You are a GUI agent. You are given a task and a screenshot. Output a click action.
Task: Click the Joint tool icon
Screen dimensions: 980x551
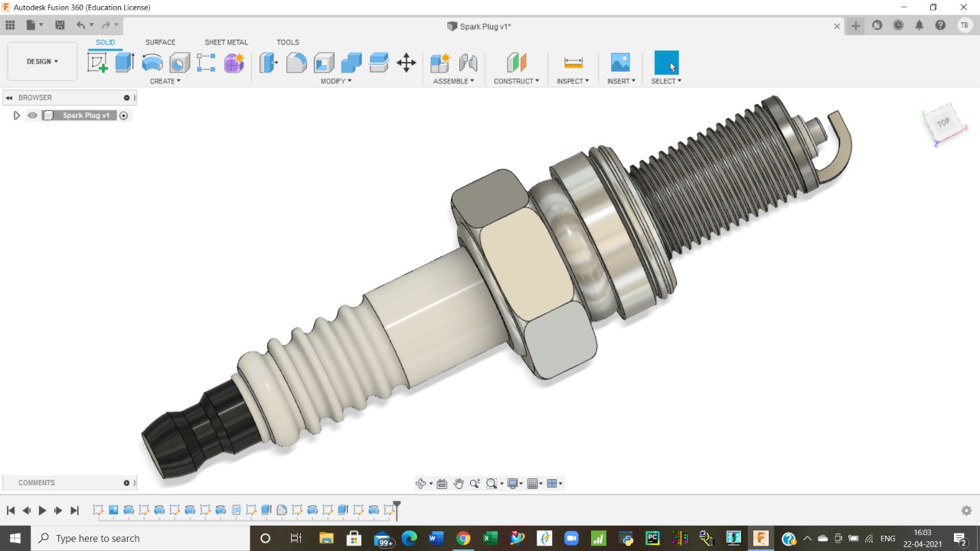click(468, 63)
